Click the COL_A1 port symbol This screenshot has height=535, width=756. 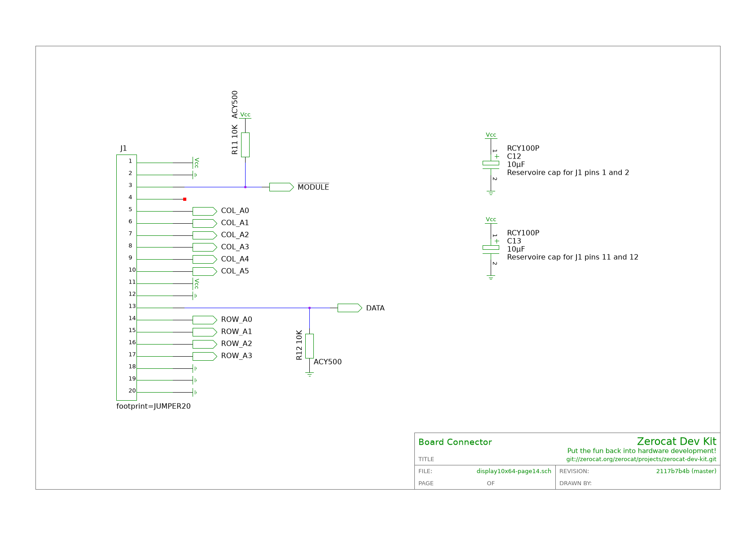pos(205,223)
